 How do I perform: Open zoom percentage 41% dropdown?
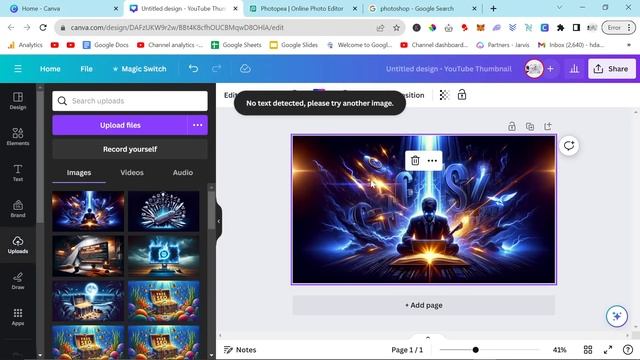(559, 350)
